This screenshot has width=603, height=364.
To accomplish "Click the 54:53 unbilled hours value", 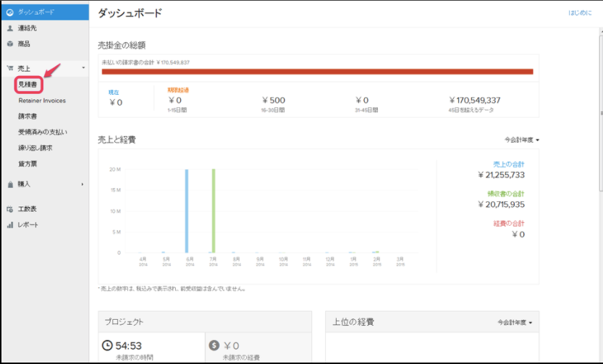I will point(128,346).
